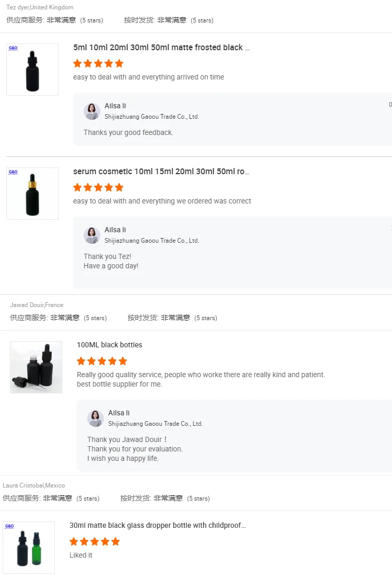Viewport: 392px width, 577px height.
Task: Click reviewer name Laura Cristobal, Mexico
Action: (34, 485)
